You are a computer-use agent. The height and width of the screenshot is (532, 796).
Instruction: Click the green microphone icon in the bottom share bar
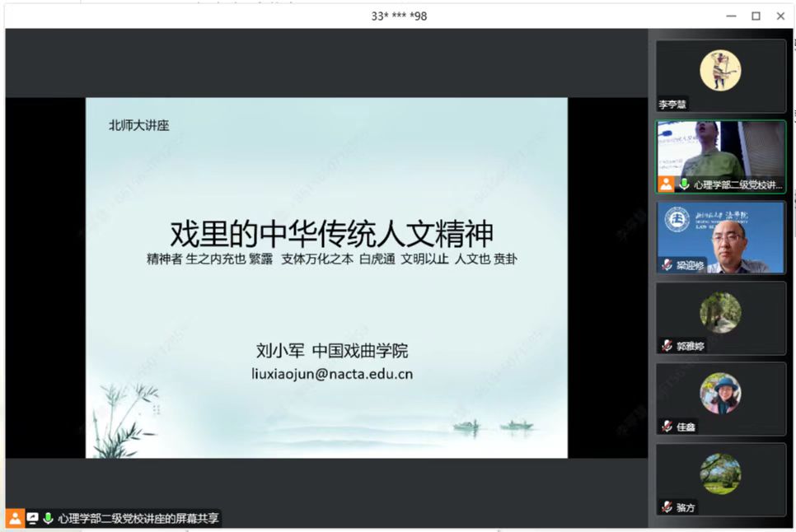[x=48, y=519]
